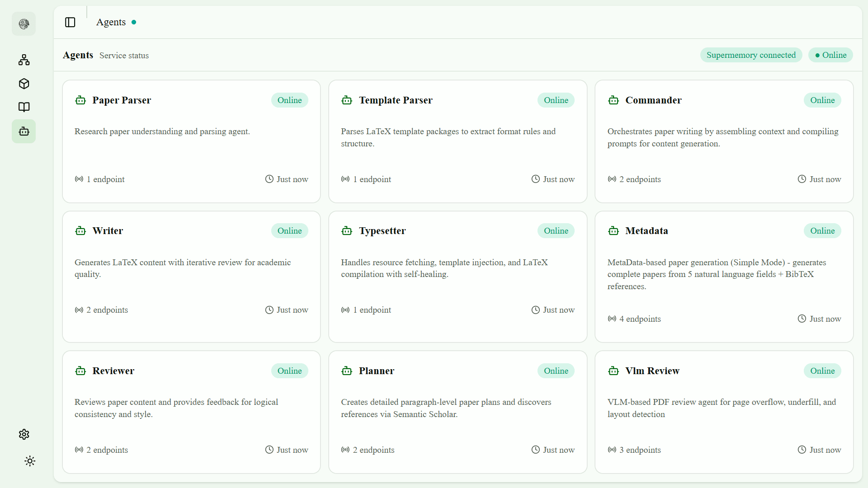The height and width of the screenshot is (488, 868).
Task: Collapse the sidebar panel toggle icon
Action: point(70,22)
